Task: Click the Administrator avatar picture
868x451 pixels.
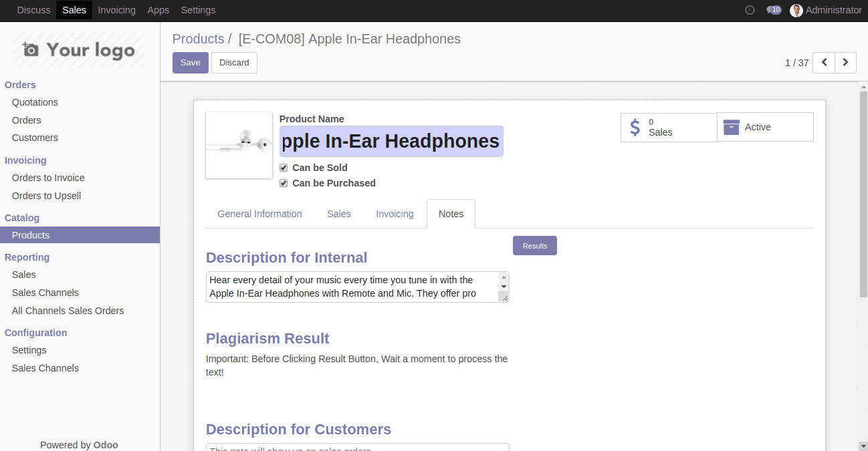Action: [x=796, y=10]
